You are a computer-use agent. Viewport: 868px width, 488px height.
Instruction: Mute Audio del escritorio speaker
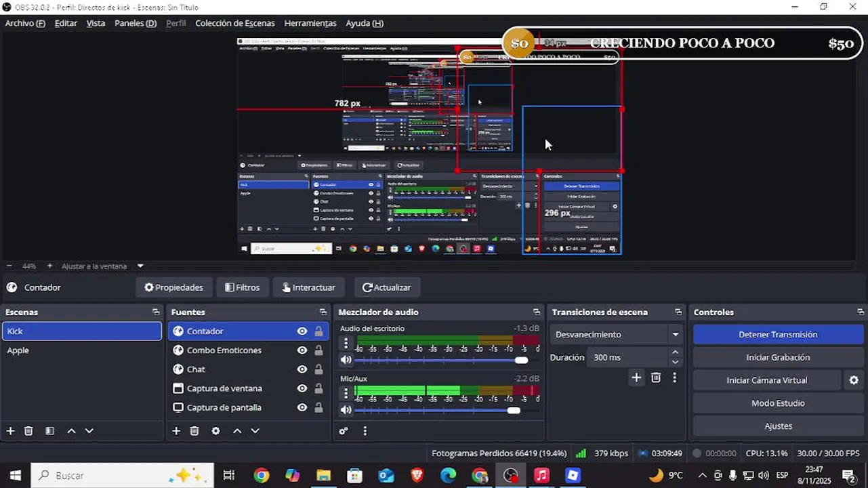tap(346, 360)
